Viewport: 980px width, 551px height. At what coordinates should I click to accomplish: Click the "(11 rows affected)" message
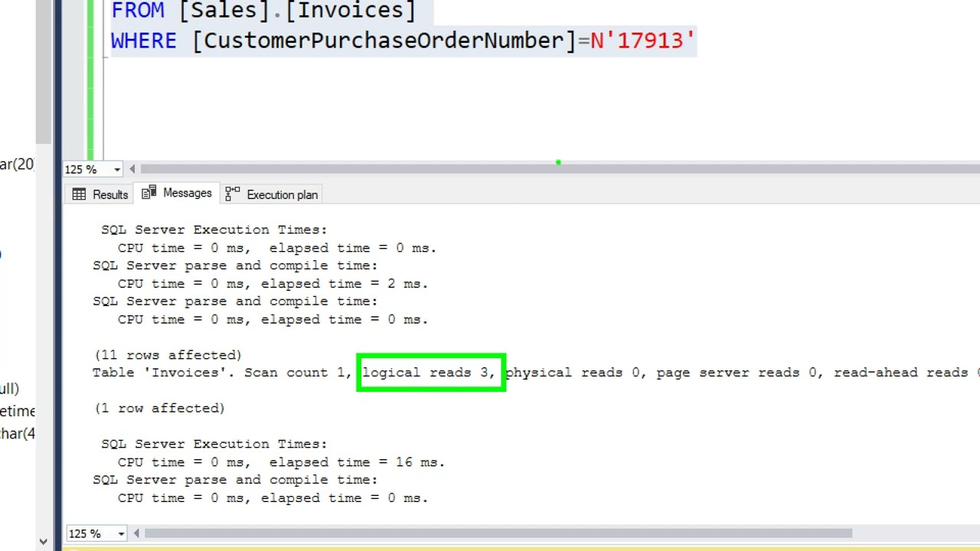pyautogui.click(x=168, y=355)
